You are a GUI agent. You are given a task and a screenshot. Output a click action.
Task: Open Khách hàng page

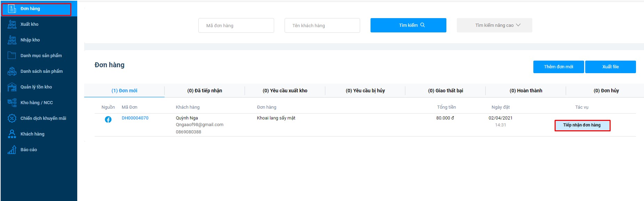[32, 134]
